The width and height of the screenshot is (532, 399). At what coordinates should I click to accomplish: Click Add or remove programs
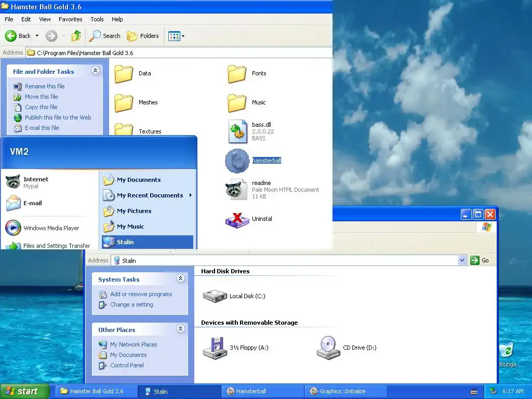click(x=141, y=294)
